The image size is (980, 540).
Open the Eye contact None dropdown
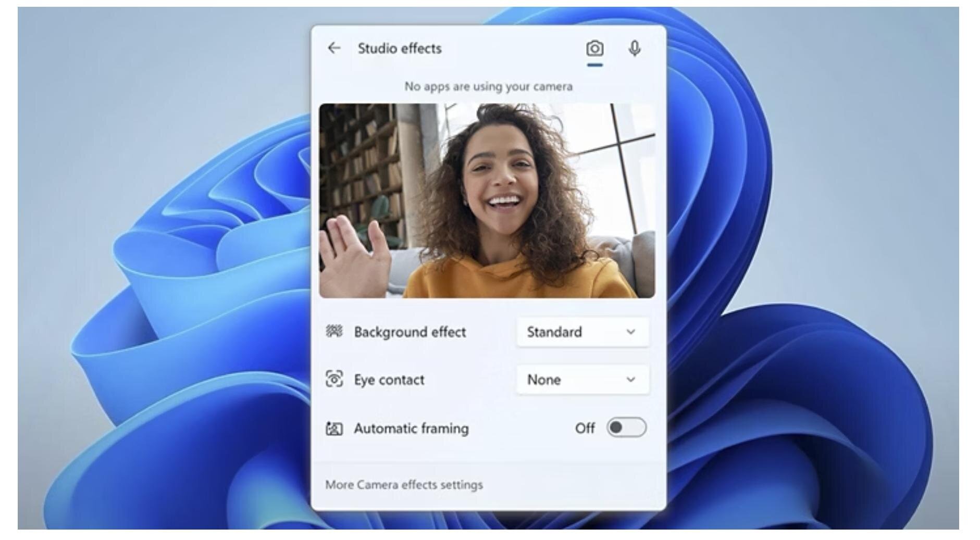tap(582, 380)
